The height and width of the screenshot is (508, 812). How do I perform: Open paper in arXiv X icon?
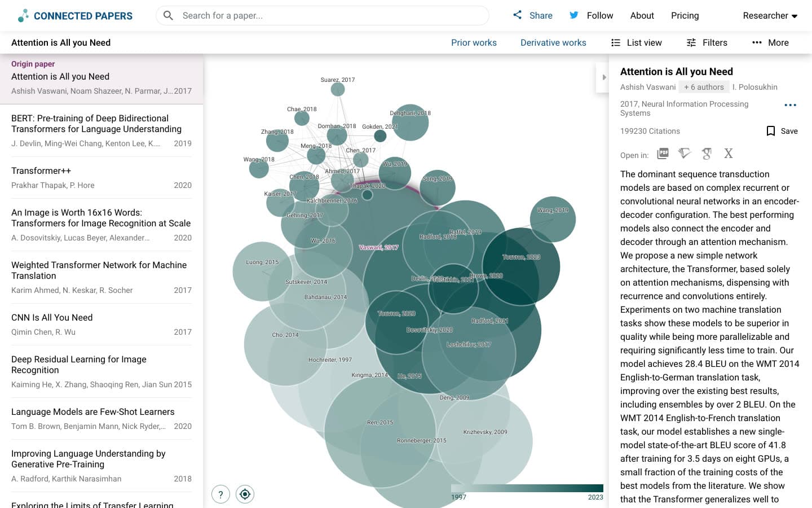coord(729,154)
